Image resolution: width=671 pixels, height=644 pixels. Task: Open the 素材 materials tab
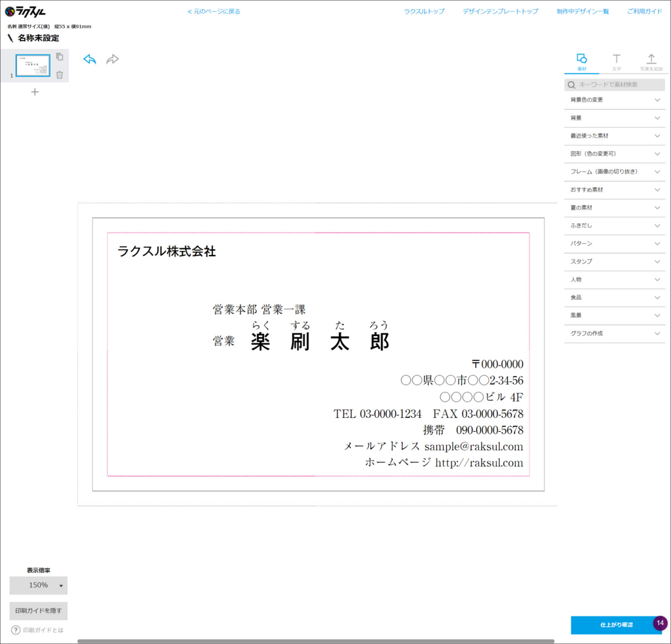coord(582,62)
